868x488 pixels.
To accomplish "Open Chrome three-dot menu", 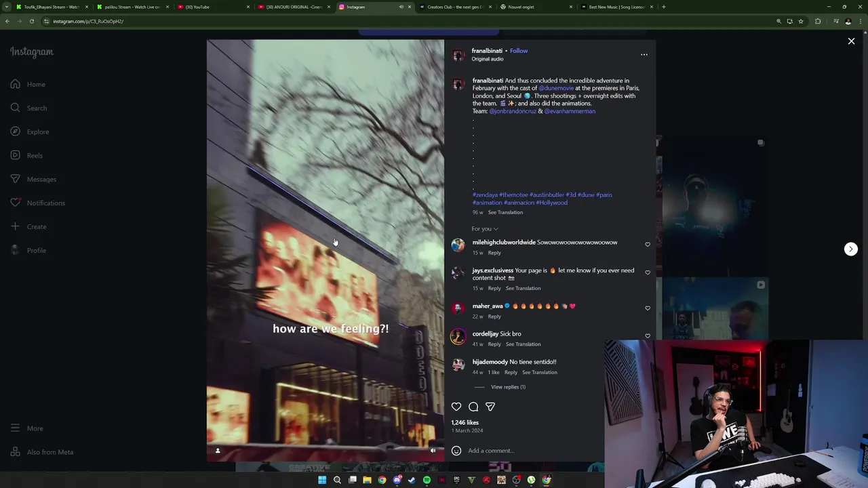I will tap(861, 21).
